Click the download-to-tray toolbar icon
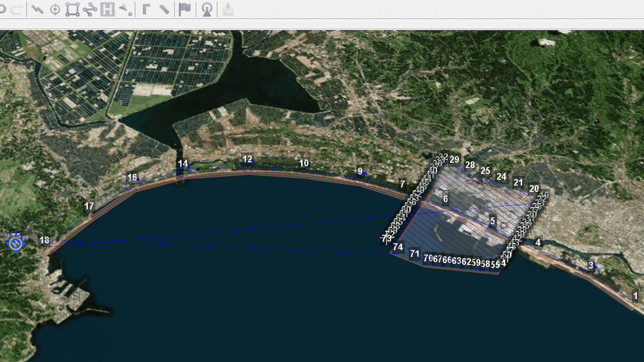The height and width of the screenshot is (362, 644). click(228, 9)
